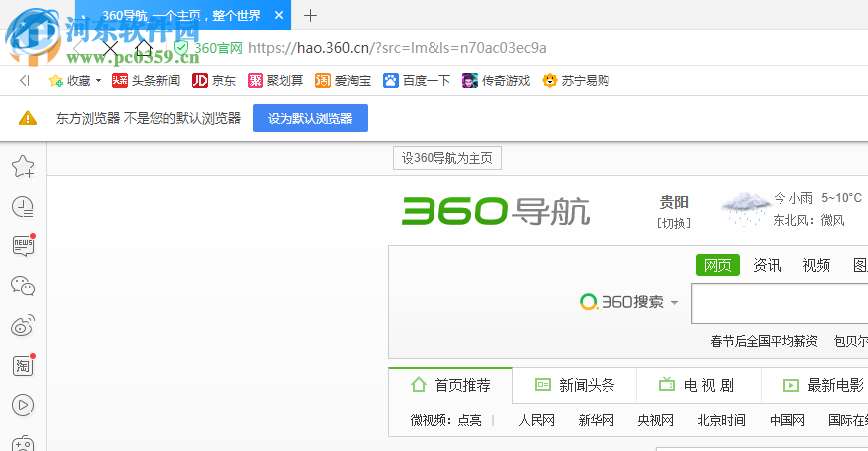
Task: Open the 收藏 favorites dropdown
Action: tap(76, 81)
